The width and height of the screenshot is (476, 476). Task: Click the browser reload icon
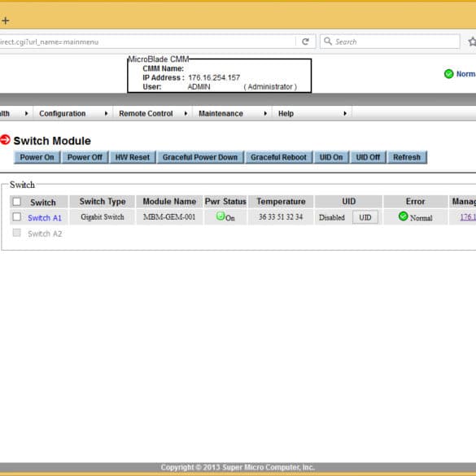(x=305, y=41)
